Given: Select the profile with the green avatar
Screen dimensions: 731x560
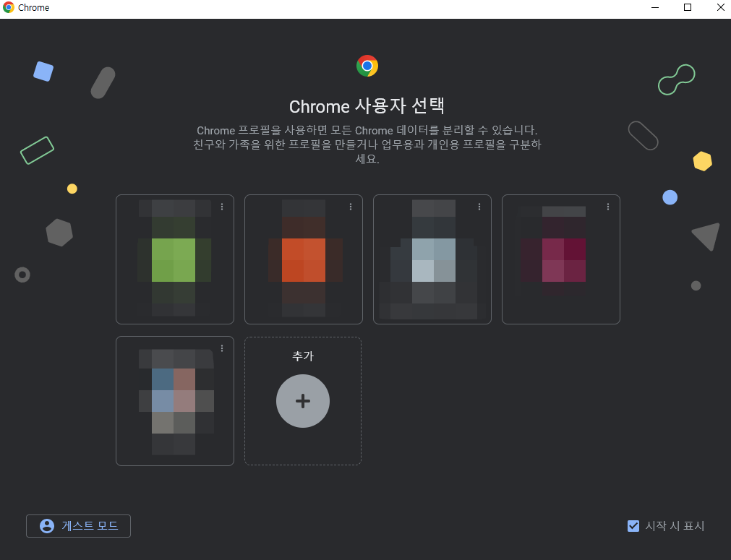Looking at the screenshot, I should (174, 259).
